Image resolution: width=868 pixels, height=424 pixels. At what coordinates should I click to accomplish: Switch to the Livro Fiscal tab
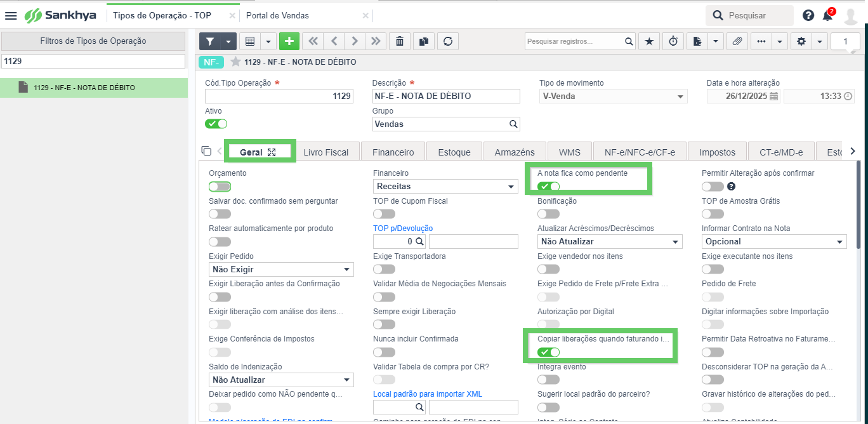[325, 152]
